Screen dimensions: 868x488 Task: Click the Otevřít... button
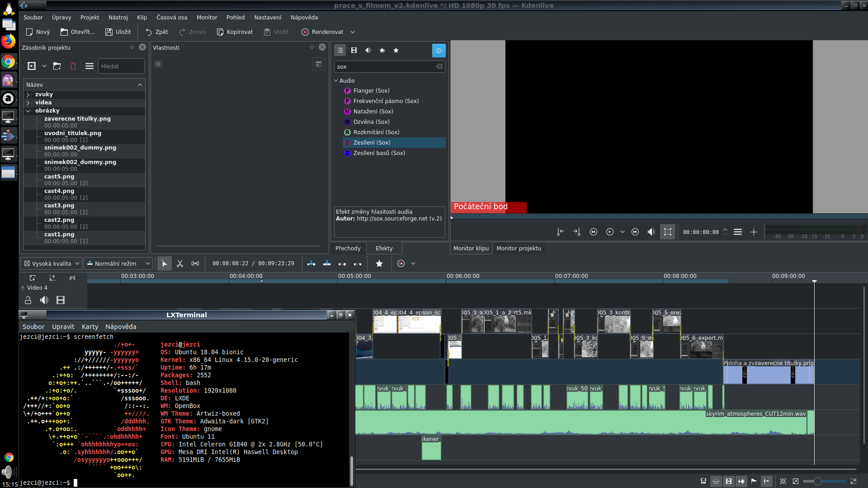pos(78,32)
